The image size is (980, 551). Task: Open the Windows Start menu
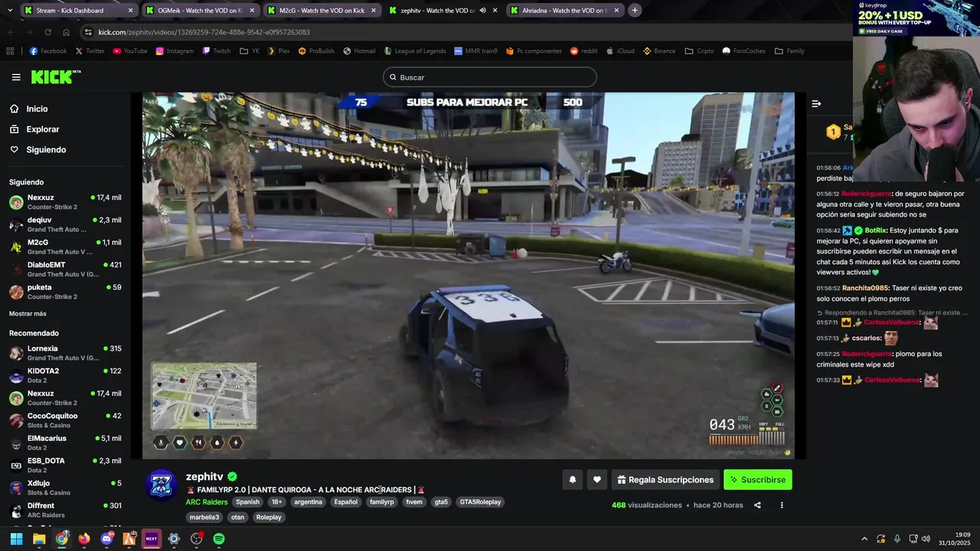(x=16, y=539)
